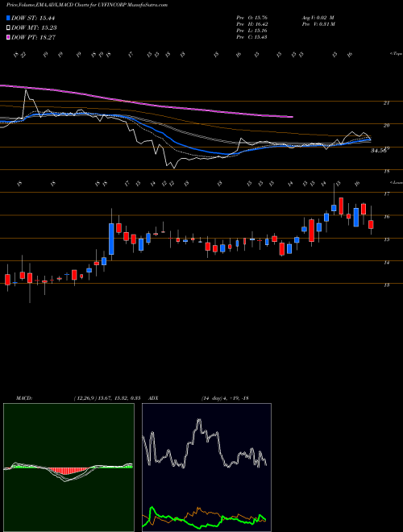Select the 'DOW MT: 15.23' legend text
This screenshot has height=532, width=403.
click(x=34, y=28)
